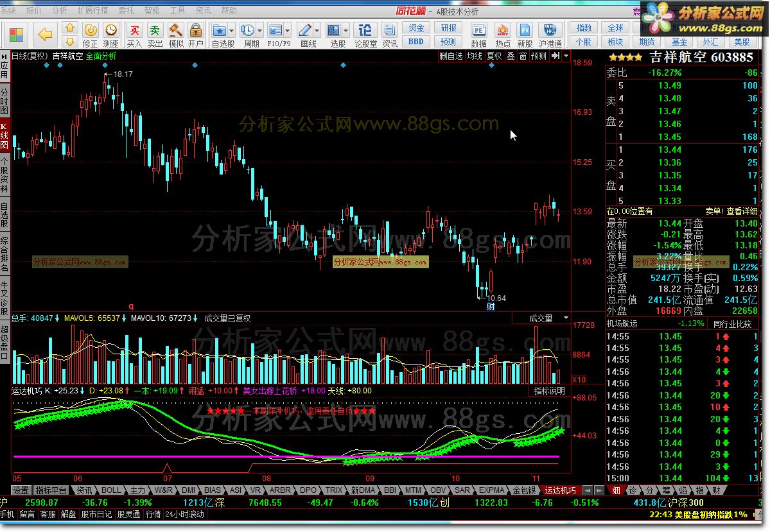Viewport: 770px width, 532px height.
Task: Expand the 自选股 dropdown arrow
Action: pos(231,30)
